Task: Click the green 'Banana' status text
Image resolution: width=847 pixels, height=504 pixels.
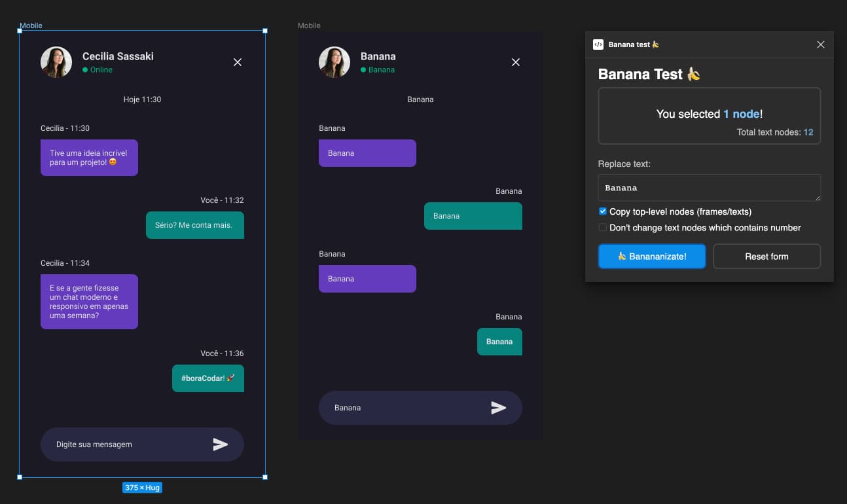Action: tap(382, 70)
